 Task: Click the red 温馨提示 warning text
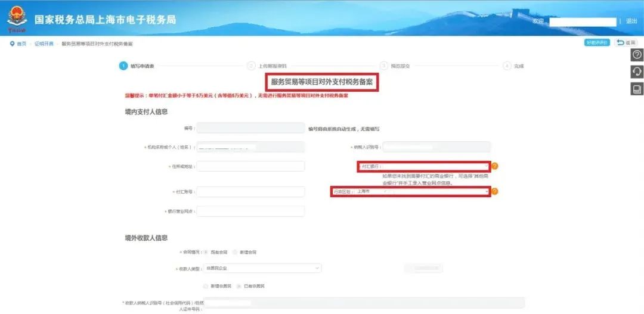237,96
